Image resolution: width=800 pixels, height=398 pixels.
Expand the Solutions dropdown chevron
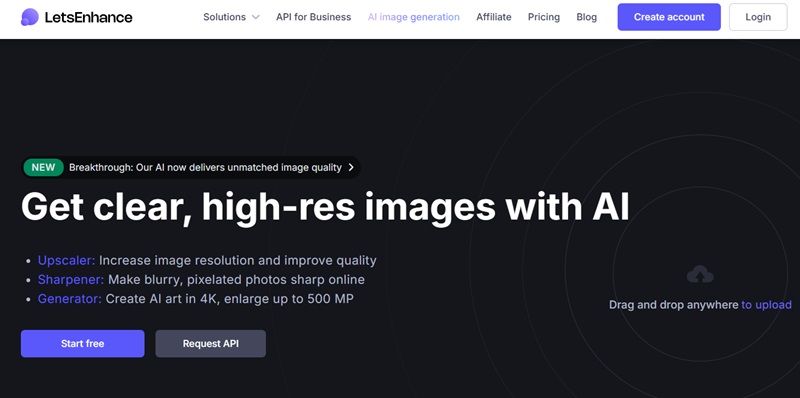coord(256,17)
